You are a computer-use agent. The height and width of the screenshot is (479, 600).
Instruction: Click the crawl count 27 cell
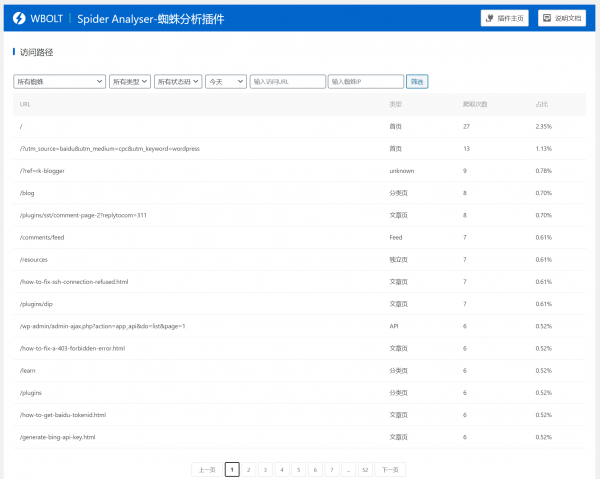click(x=466, y=126)
